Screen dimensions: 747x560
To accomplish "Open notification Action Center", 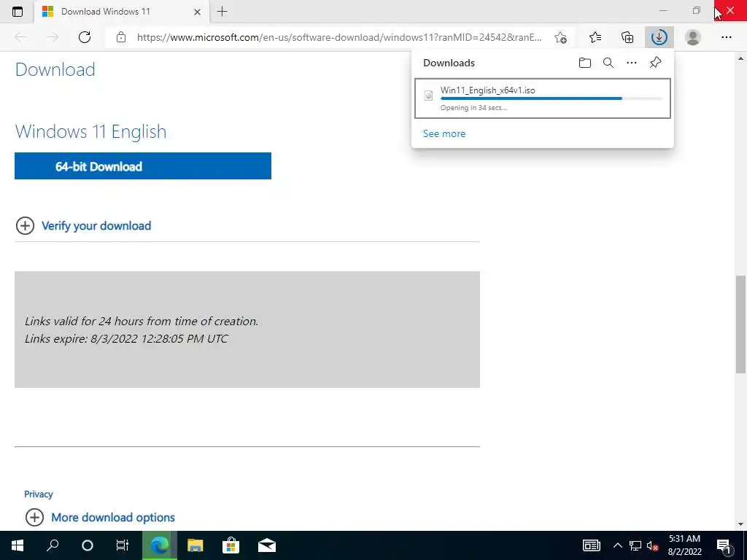I will tap(724, 546).
